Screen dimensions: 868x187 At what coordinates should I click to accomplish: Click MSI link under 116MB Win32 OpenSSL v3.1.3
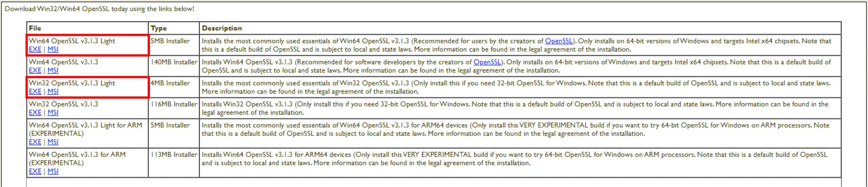coord(53,112)
